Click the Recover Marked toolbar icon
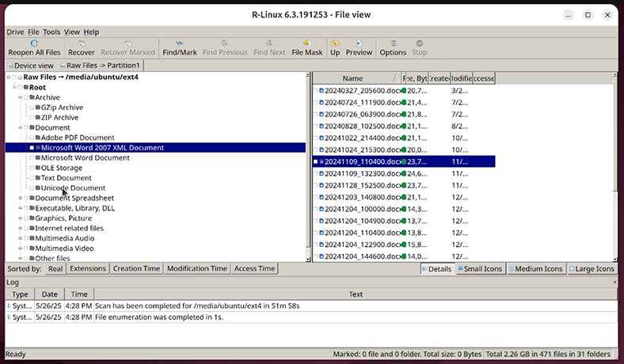The image size is (624, 364). click(127, 44)
